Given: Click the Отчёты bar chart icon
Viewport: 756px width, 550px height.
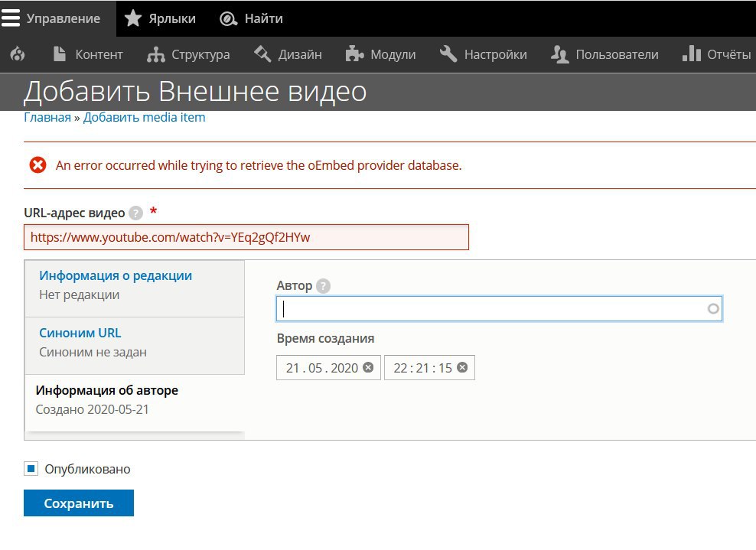Looking at the screenshot, I should click(692, 54).
